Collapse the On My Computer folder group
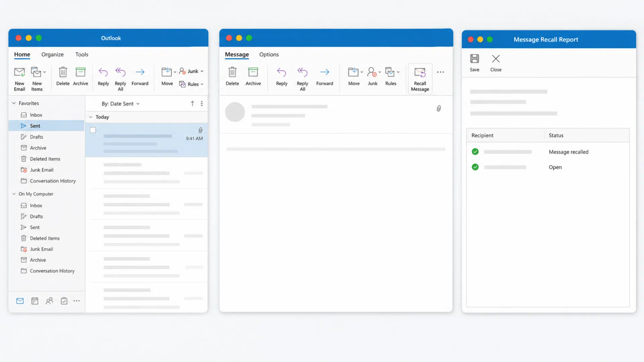This screenshot has width=644, height=362. point(14,194)
